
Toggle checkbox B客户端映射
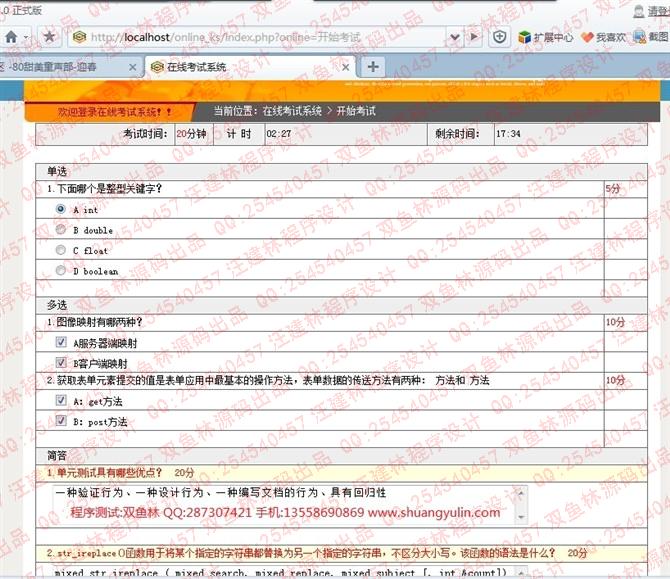pyautogui.click(x=61, y=362)
